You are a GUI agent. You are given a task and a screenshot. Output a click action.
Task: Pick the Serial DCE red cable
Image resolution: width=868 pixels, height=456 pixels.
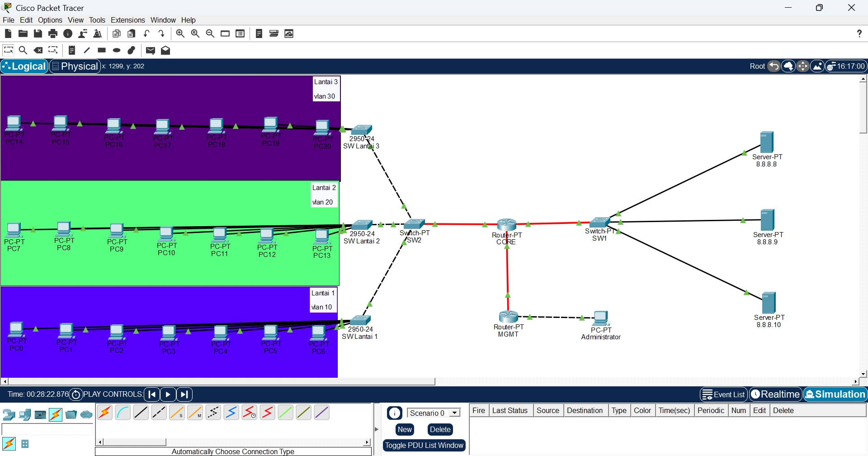tap(250, 413)
